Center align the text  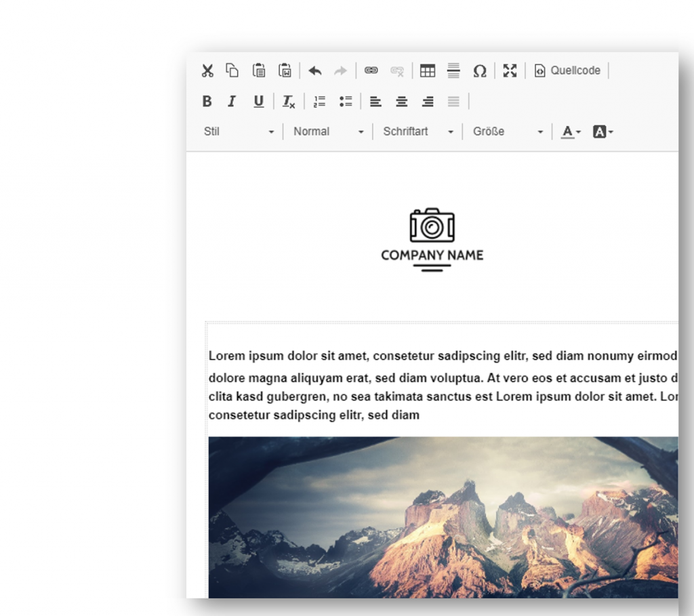pyautogui.click(x=401, y=102)
